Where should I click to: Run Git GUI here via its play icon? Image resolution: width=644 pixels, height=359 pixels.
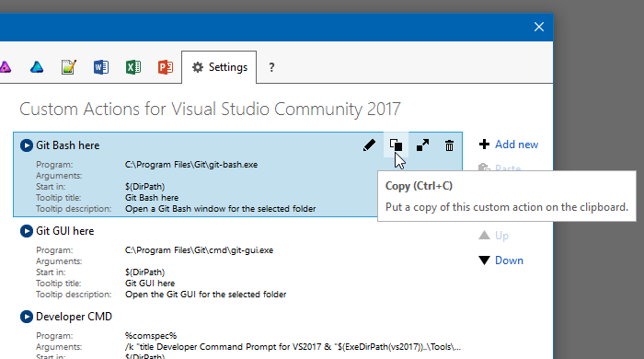coord(27,231)
